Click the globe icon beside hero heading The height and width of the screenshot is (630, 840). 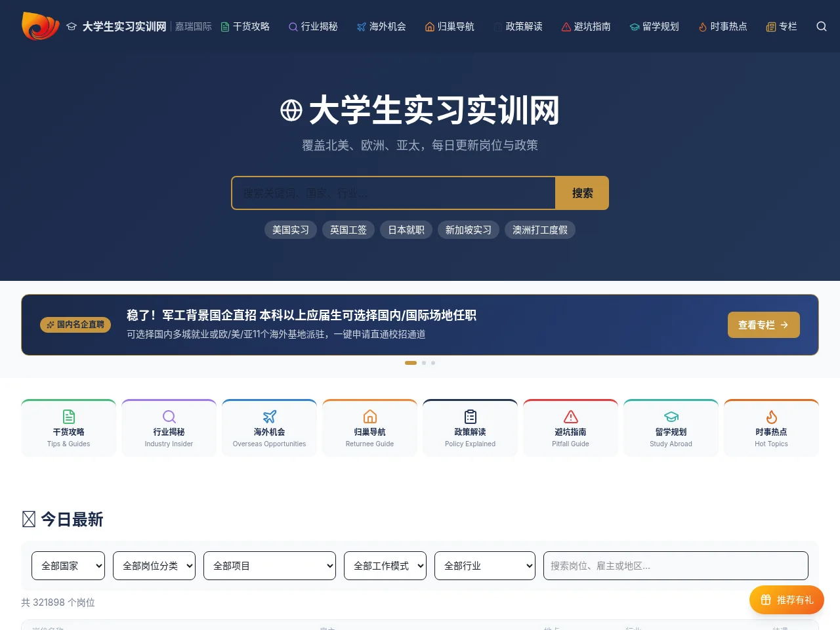[x=291, y=110]
